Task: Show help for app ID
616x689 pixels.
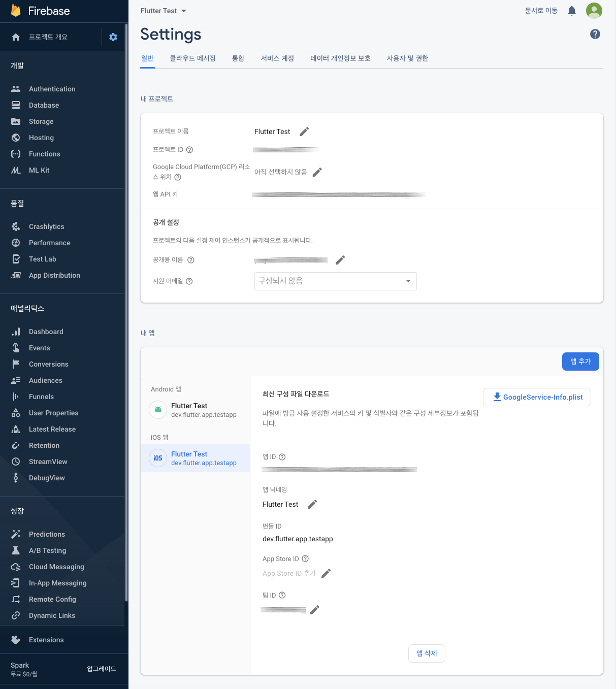Action: (x=282, y=457)
